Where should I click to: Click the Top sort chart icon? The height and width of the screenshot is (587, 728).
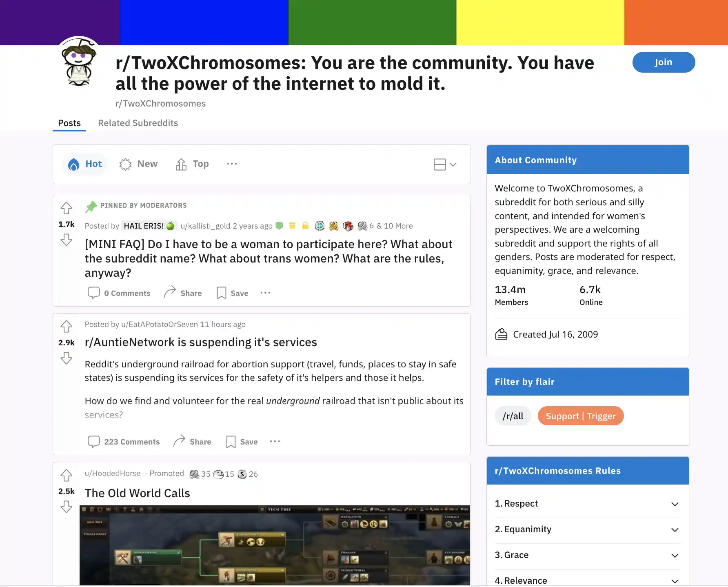coord(181,164)
